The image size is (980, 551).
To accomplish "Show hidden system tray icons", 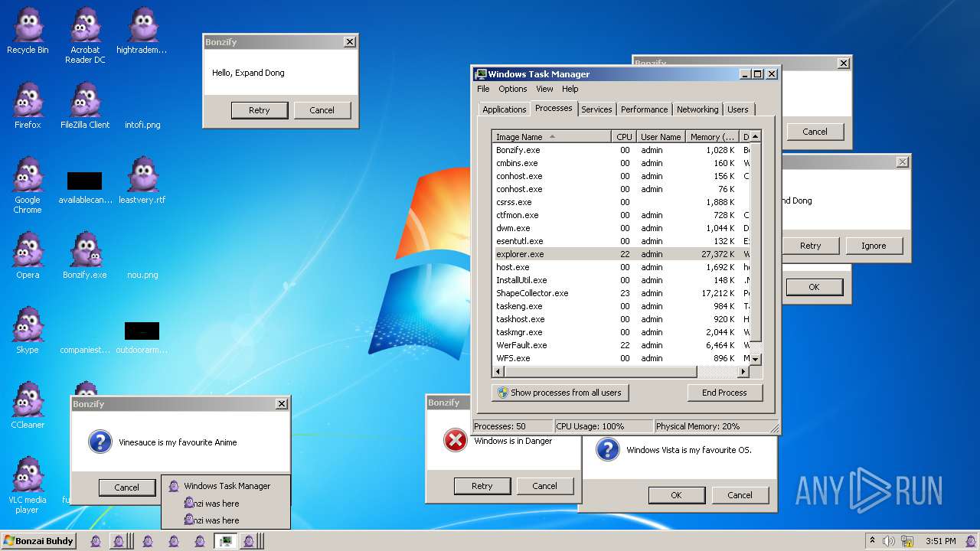I will pyautogui.click(x=872, y=540).
